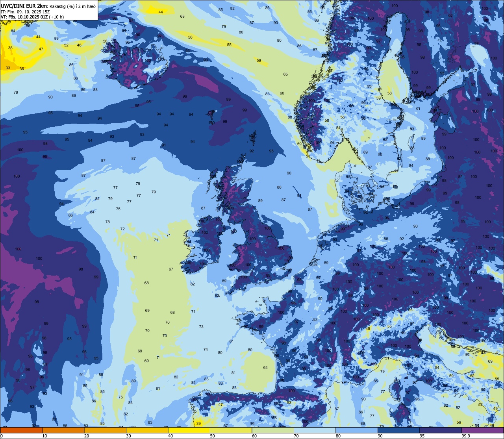The height and width of the screenshot is (439, 504).
Task: Click the 'VT: Fös. 10.10.2025 01Z' line
Action: (x=24, y=17)
